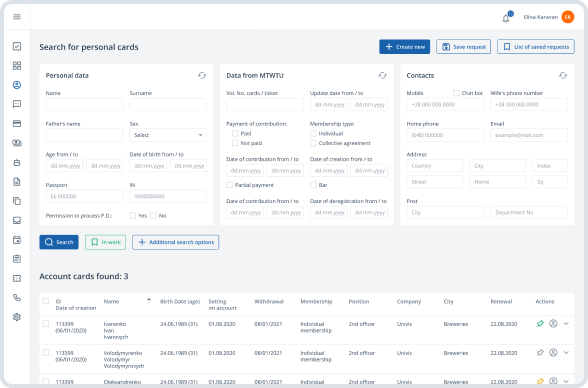Open Additional search options
The image size is (588, 388).
point(176,242)
